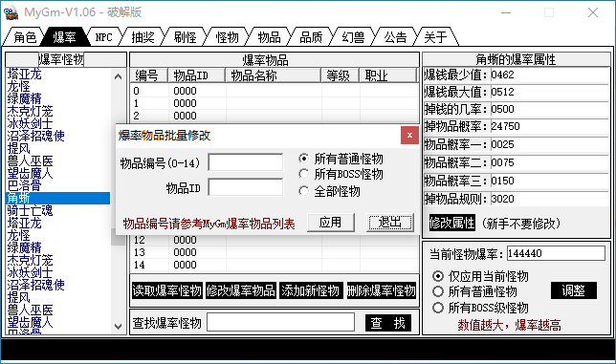
Task: Close the MyGm main window
Action: 593,12
